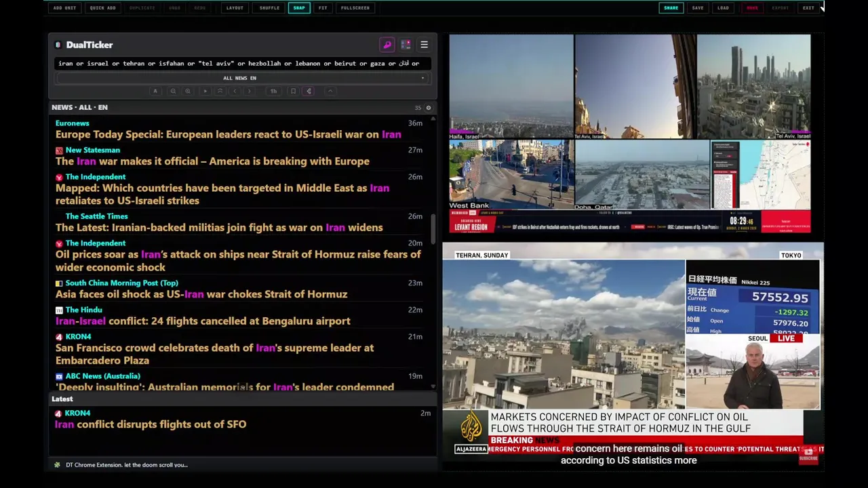Click the red NUKE button

pos(752,8)
